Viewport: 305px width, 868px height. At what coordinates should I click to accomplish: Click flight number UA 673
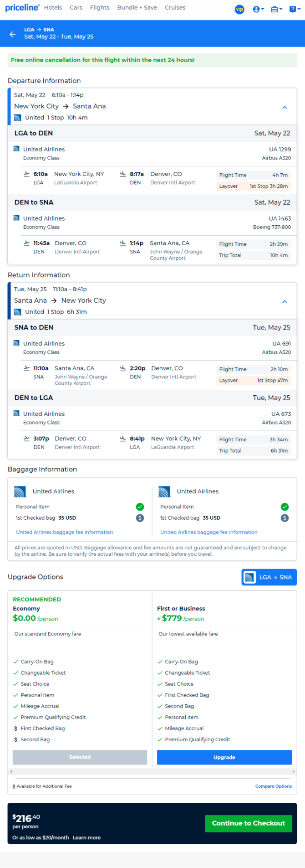(x=281, y=413)
